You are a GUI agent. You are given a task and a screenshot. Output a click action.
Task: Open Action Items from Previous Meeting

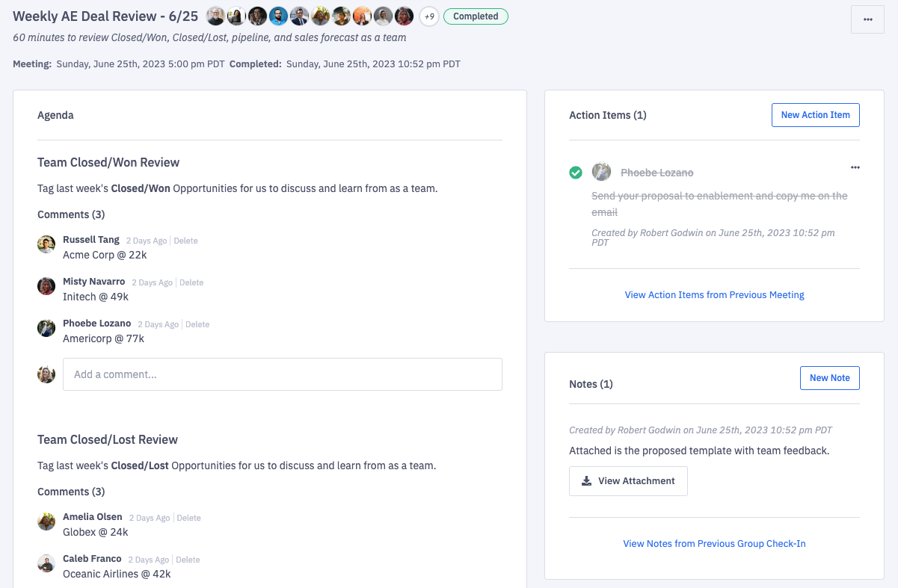714,294
